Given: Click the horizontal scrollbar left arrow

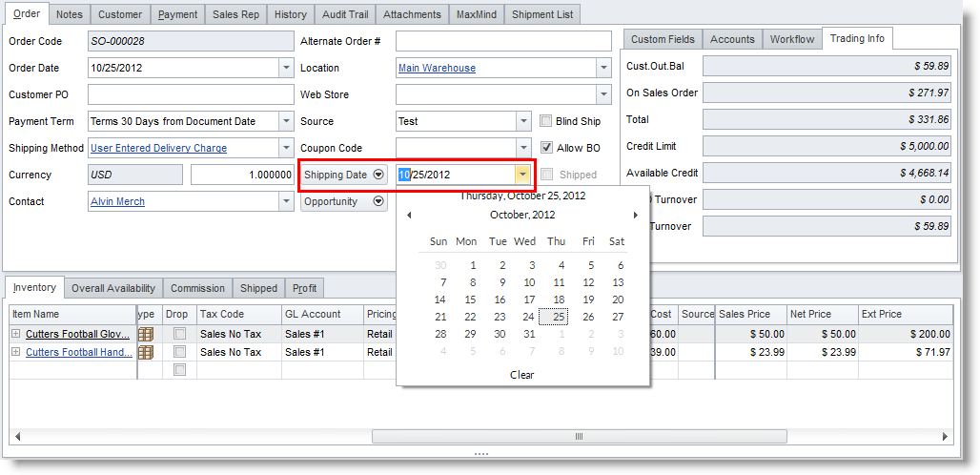Looking at the screenshot, I should (x=17, y=436).
